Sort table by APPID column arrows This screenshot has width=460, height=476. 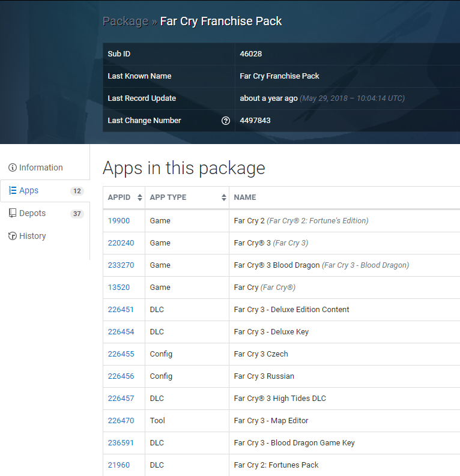click(x=140, y=197)
